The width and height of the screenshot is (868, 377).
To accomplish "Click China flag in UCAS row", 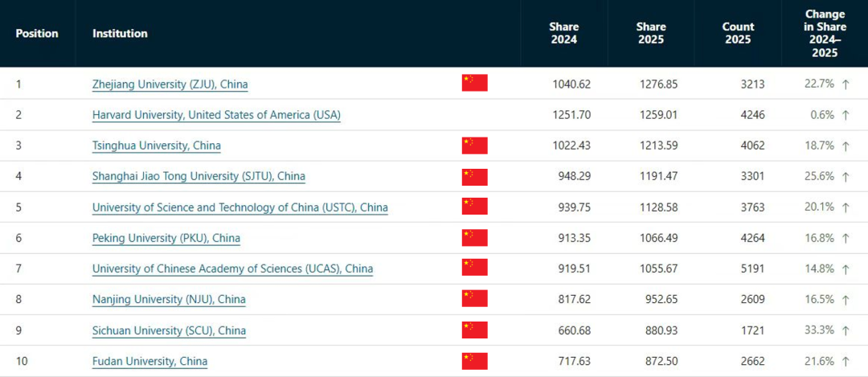I will (475, 268).
